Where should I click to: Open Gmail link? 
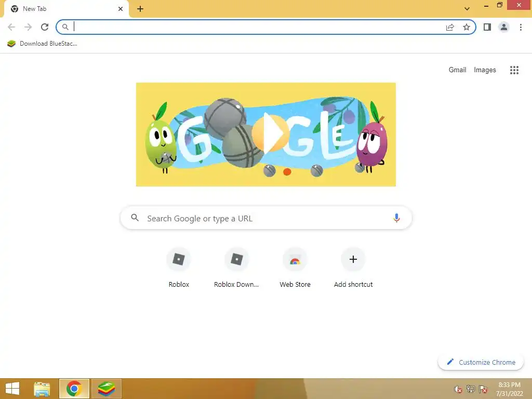pyautogui.click(x=457, y=70)
